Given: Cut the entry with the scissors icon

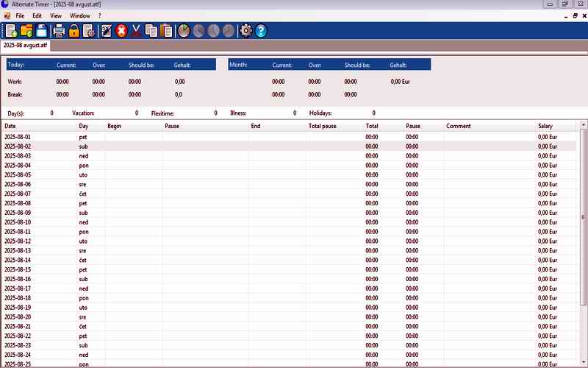Looking at the screenshot, I should [x=136, y=31].
